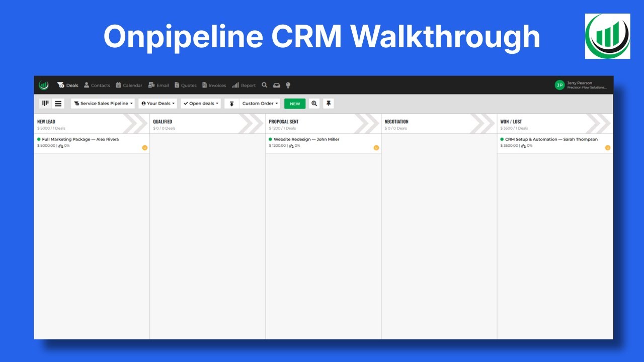
Task: Open Website Redesign — John Miller deal
Action: (x=306, y=139)
